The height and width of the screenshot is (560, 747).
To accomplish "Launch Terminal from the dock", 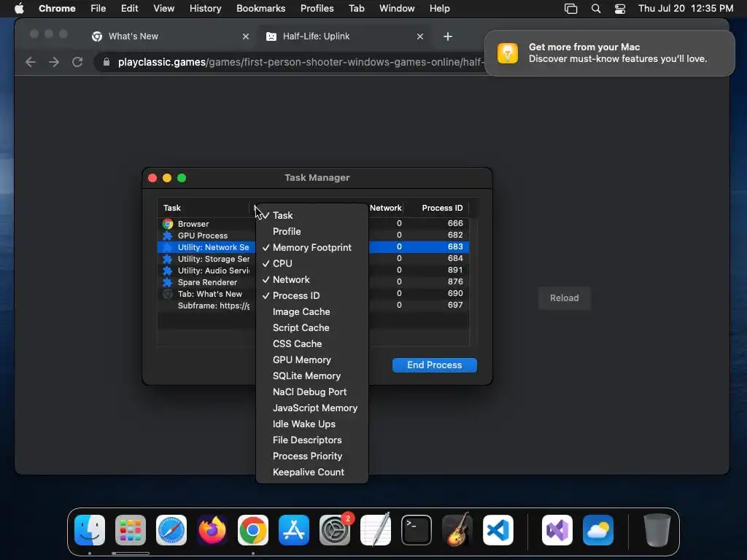I will coord(417,530).
